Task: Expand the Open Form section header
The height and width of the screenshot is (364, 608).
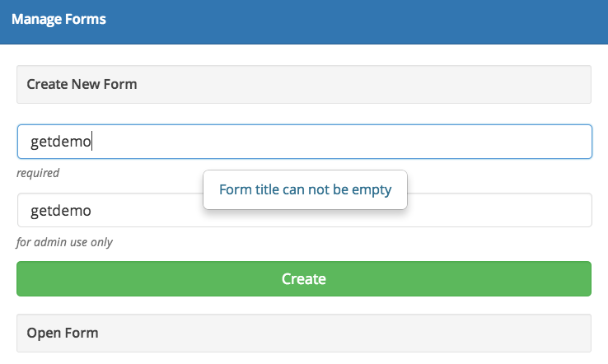Action: (x=304, y=333)
